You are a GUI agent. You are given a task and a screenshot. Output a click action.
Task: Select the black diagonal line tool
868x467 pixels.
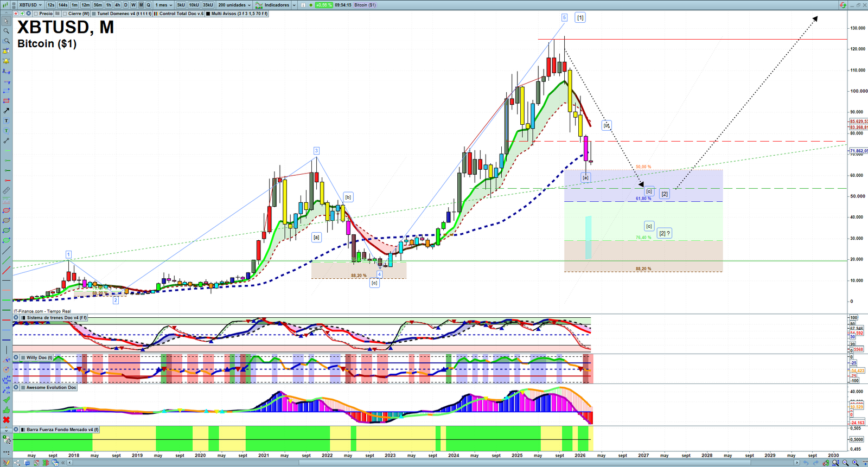7,250
